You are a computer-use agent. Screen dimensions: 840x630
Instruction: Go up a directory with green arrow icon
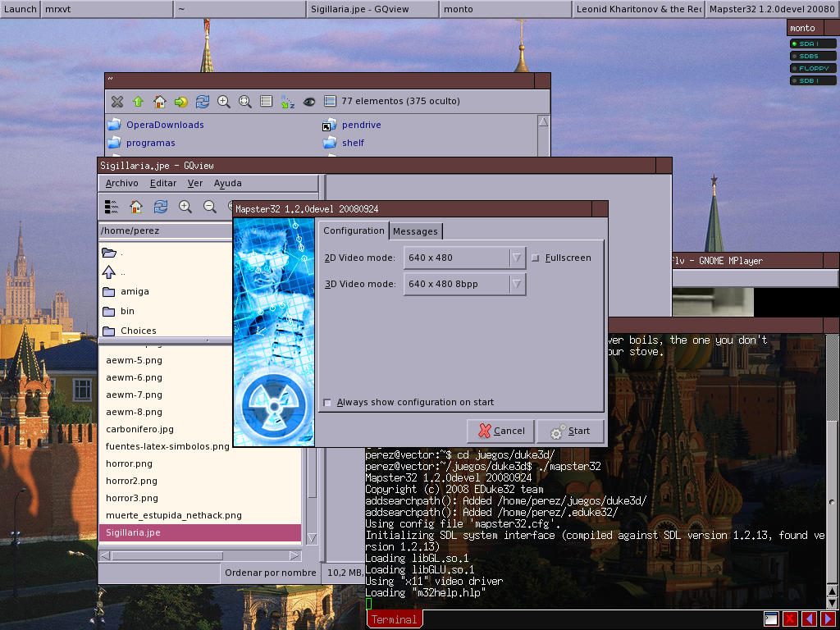tap(138, 101)
